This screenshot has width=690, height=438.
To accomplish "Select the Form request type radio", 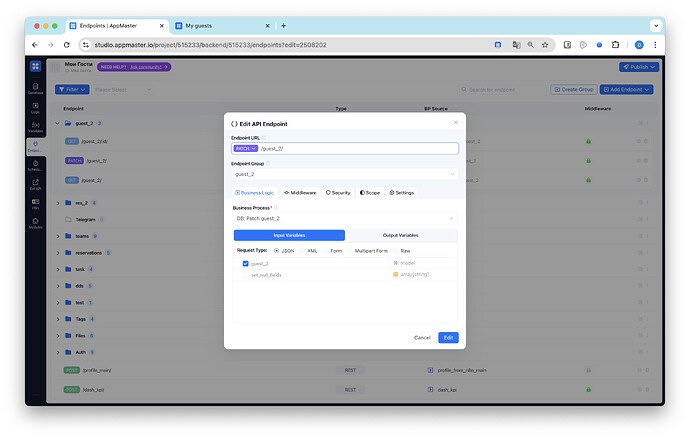I will (326, 251).
